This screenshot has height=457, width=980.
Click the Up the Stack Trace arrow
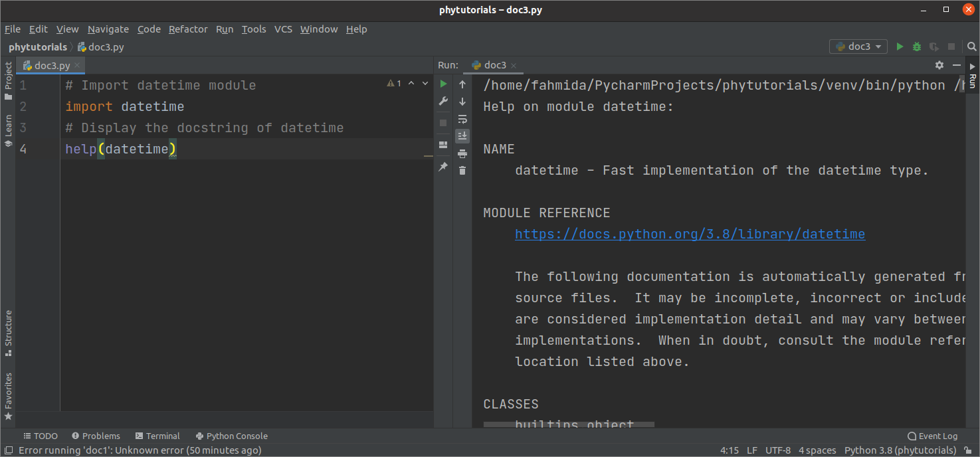[x=462, y=84]
